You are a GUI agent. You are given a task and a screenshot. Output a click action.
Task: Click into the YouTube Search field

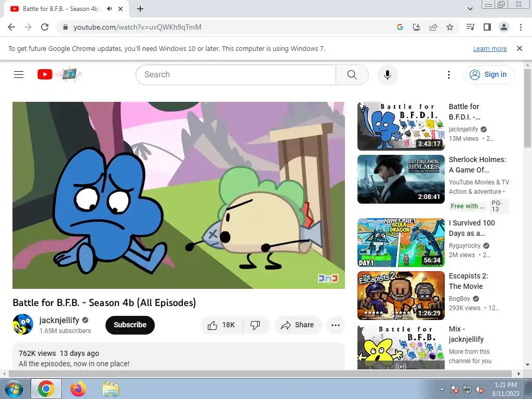pyautogui.click(x=236, y=75)
